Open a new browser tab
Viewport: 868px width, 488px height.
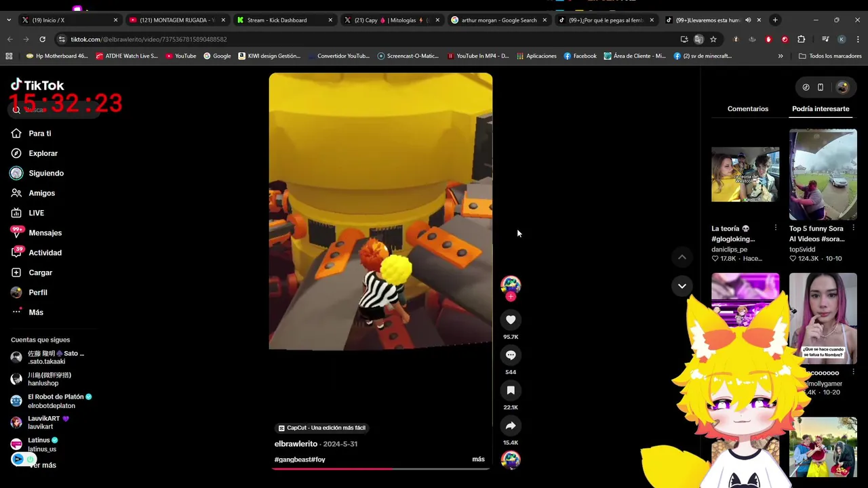coord(775,20)
